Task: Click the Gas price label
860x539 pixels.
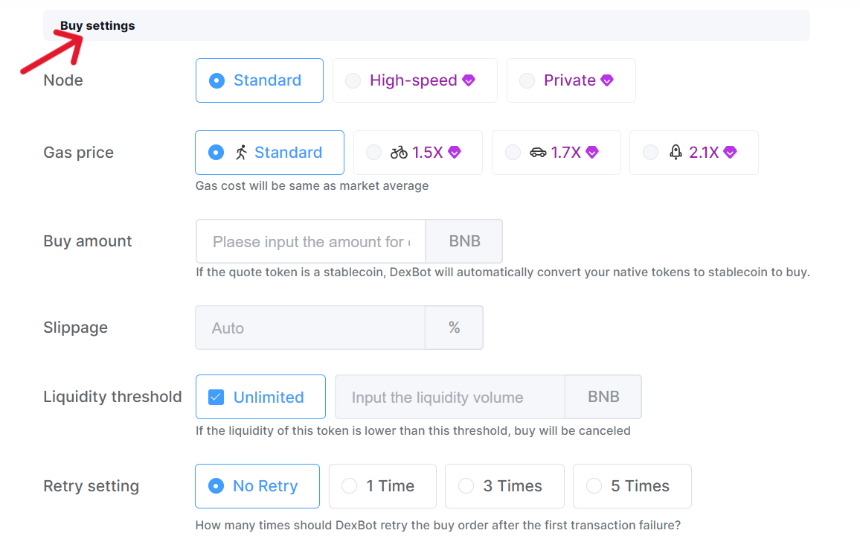Action: pos(78,152)
